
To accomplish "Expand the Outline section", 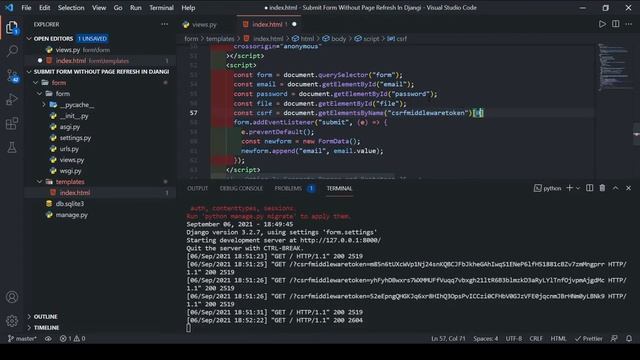I will (29, 317).
